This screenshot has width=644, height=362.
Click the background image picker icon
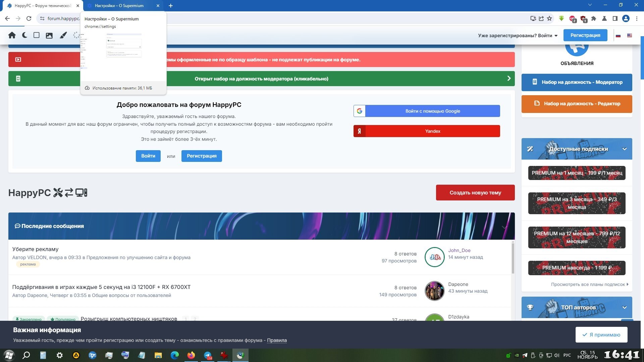[49, 36]
